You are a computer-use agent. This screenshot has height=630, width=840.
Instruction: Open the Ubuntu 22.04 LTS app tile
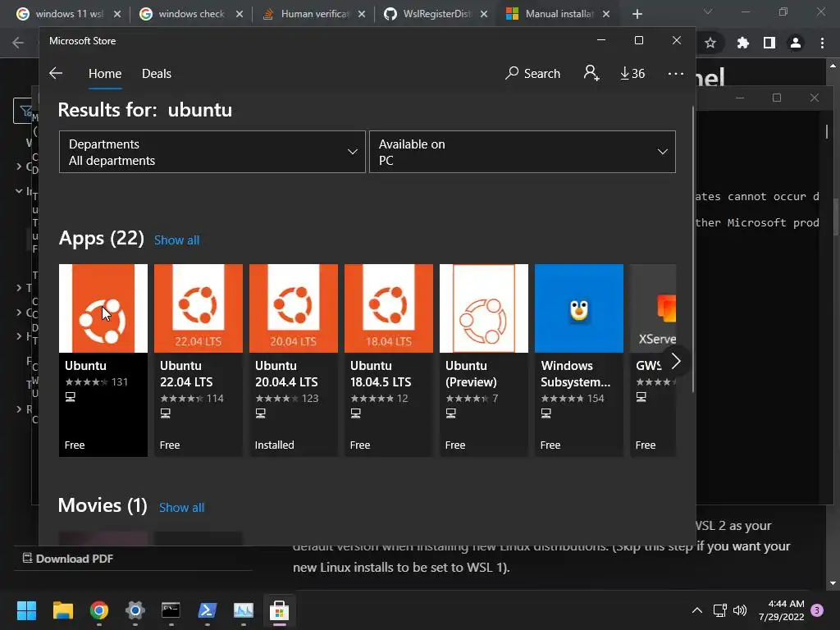199,360
